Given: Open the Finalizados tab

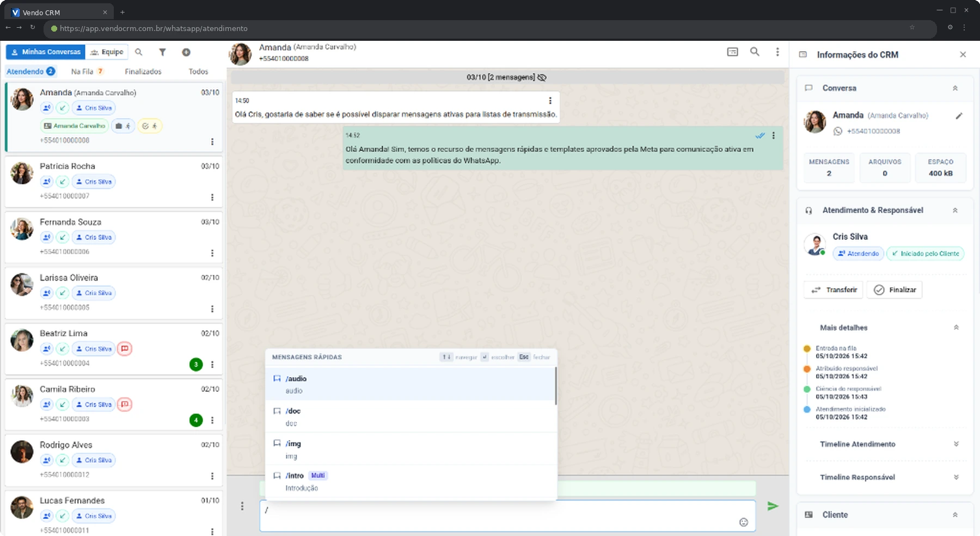Looking at the screenshot, I should (143, 71).
